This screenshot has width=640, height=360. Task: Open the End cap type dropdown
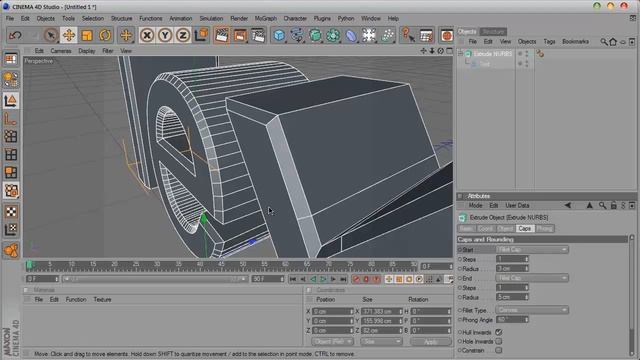532,278
